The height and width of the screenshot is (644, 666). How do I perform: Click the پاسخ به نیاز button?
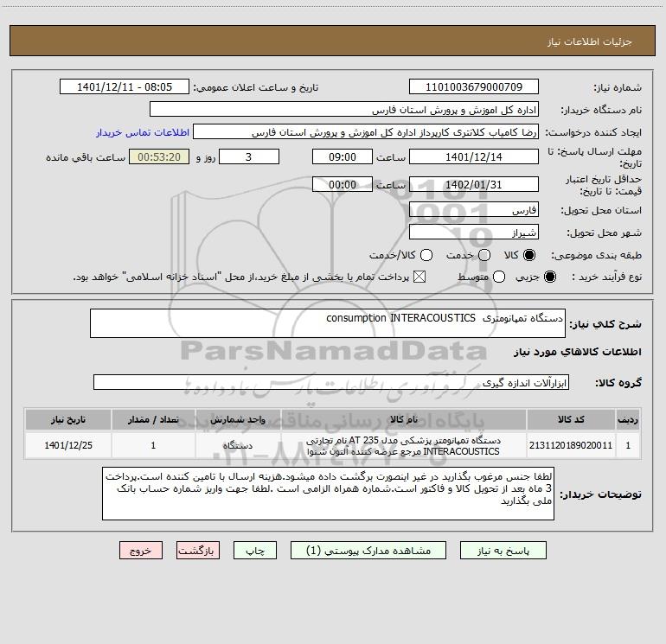coord(503,551)
